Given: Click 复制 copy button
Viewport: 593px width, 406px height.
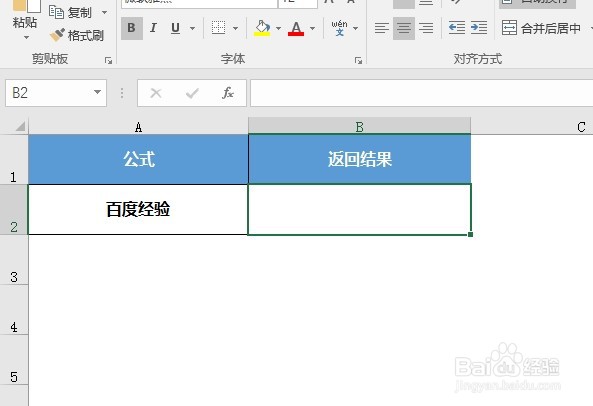Looking at the screenshot, I should (x=70, y=12).
